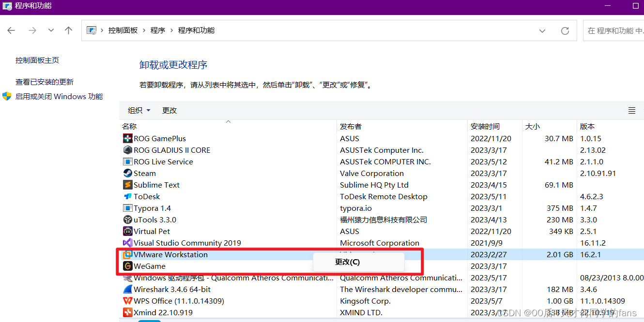This screenshot has width=644, height=322.
Task: Click the WPS Office icon
Action: point(127,301)
